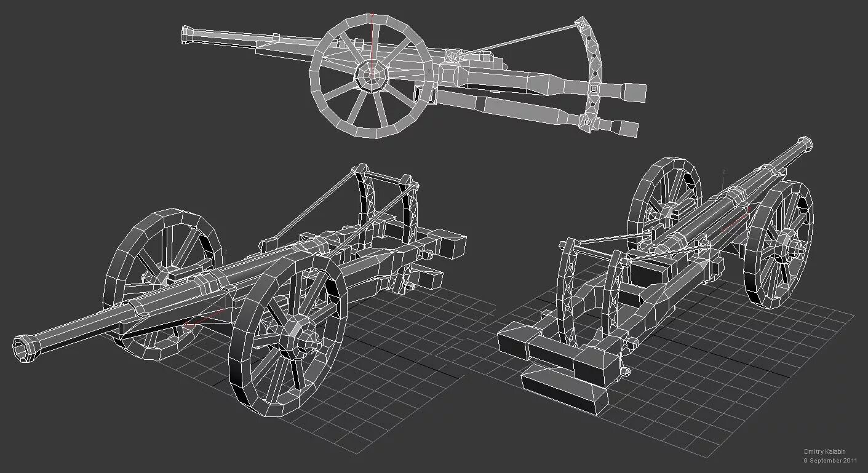The width and height of the screenshot is (868, 473).
Task: Pick the nearest front wheel of bottom-left cannon
Action: click(288, 335)
